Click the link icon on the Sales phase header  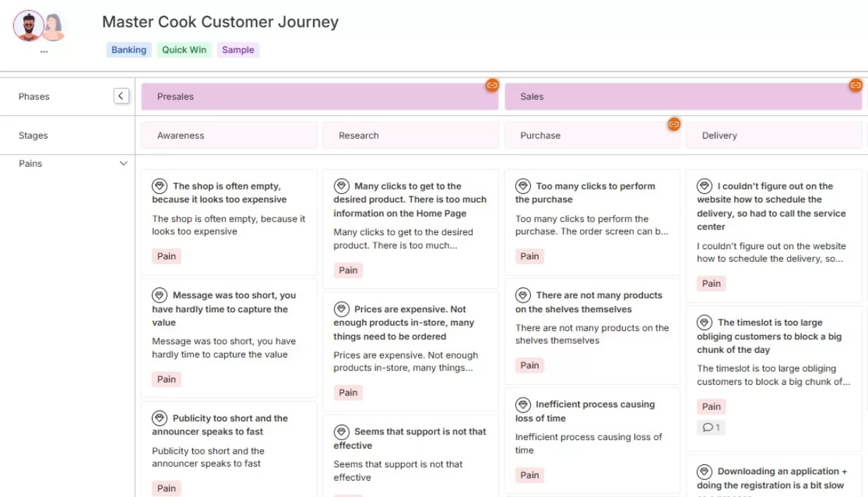click(856, 85)
